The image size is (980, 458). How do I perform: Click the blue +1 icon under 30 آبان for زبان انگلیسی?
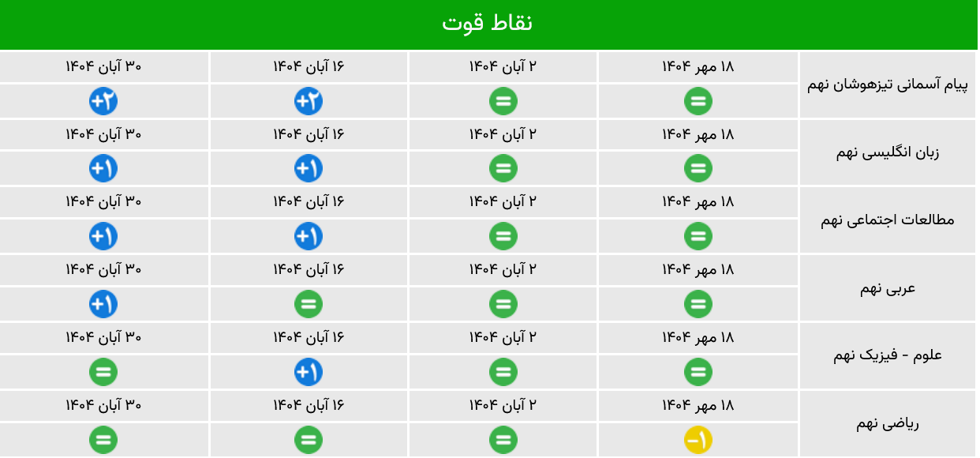(103, 168)
